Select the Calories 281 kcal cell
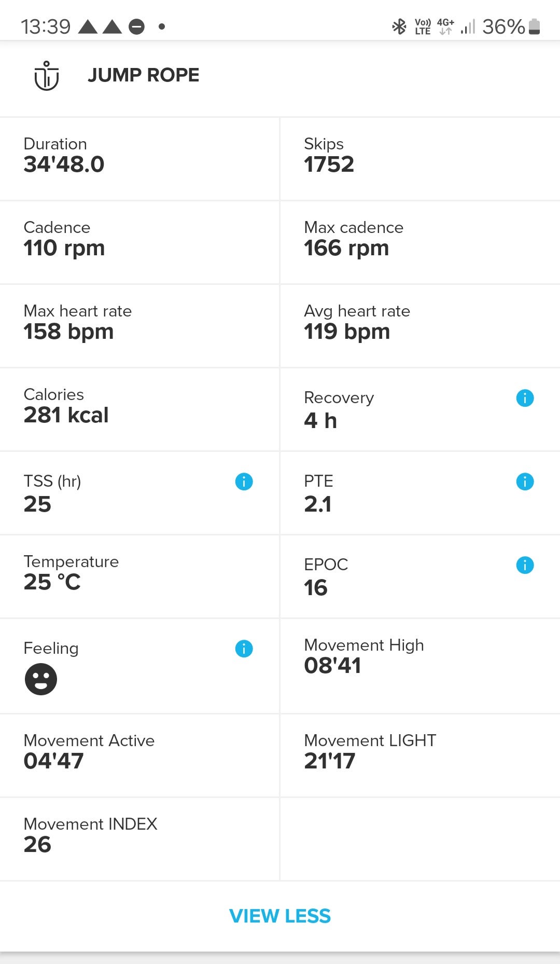560x964 pixels. [x=139, y=409]
